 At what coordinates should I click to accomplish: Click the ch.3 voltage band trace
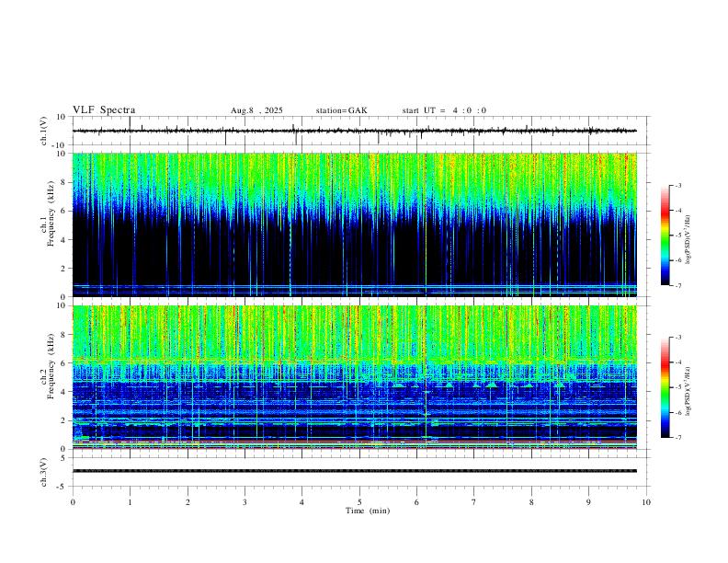tap(354, 471)
